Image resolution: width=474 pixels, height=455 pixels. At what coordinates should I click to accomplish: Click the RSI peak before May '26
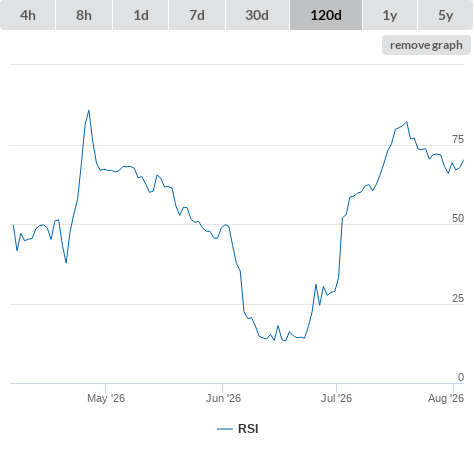coord(89,111)
